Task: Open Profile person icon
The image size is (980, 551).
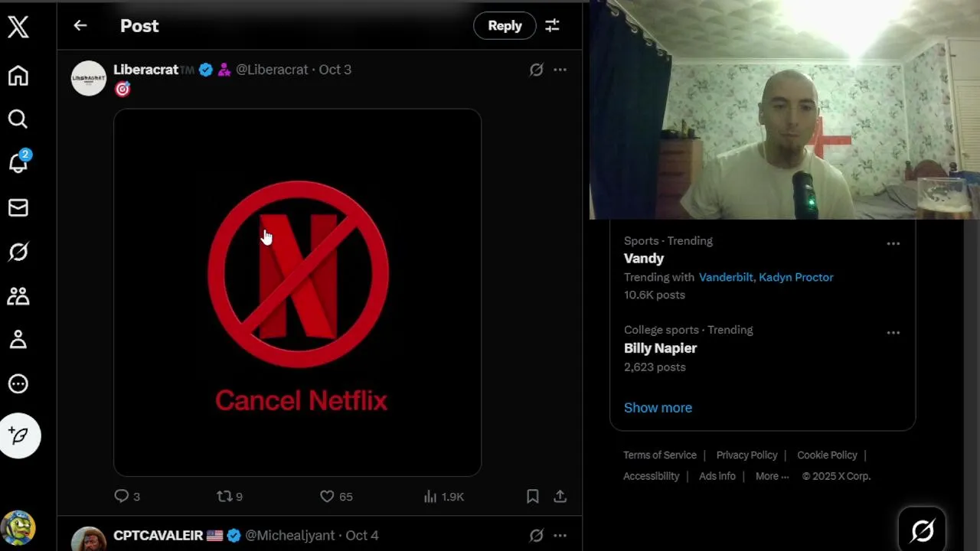Action: click(x=18, y=340)
